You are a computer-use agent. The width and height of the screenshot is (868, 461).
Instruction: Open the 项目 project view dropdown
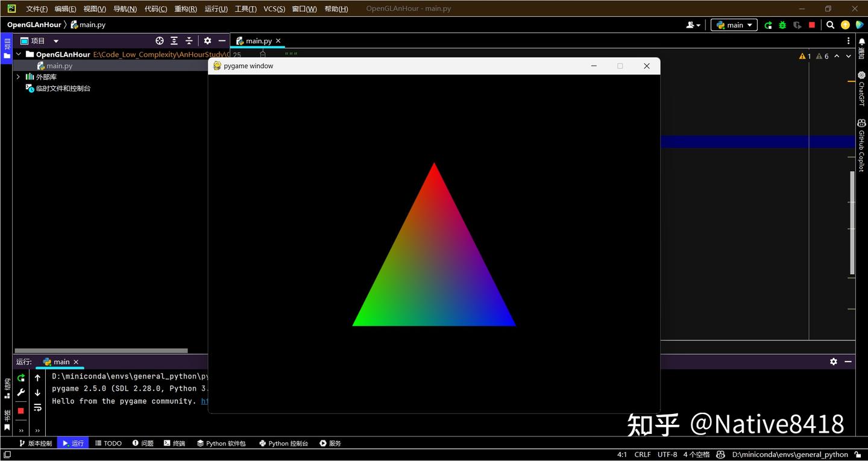tap(55, 40)
